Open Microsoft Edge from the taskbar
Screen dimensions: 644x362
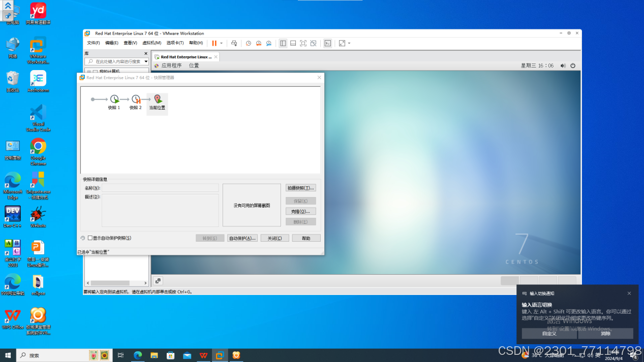click(138, 355)
